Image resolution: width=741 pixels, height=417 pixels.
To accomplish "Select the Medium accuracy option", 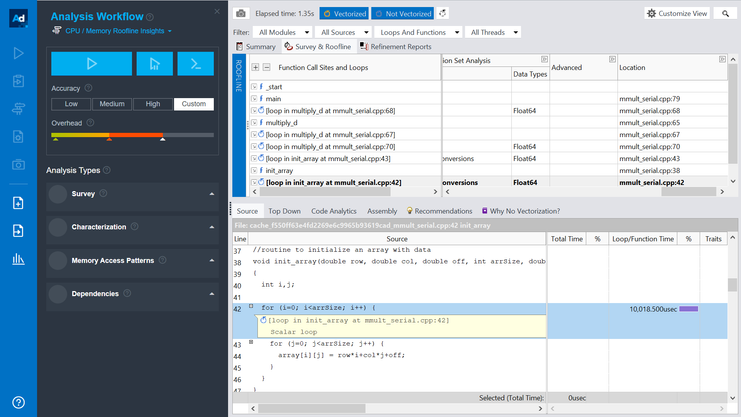I will click(112, 104).
